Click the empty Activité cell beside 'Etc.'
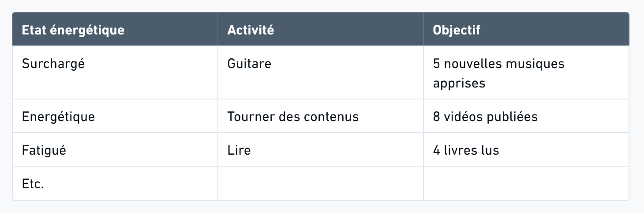Screen dimensions: 644x213 320,184
